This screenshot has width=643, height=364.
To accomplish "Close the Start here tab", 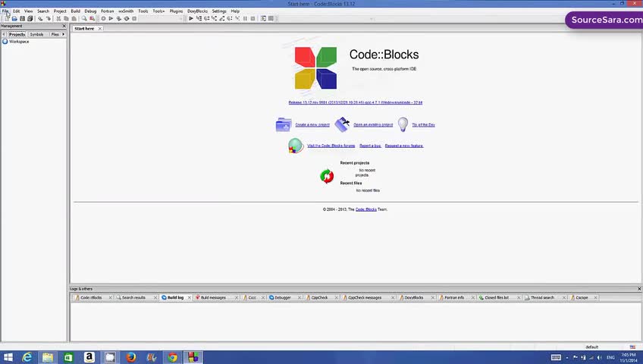I will pos(99,29).
